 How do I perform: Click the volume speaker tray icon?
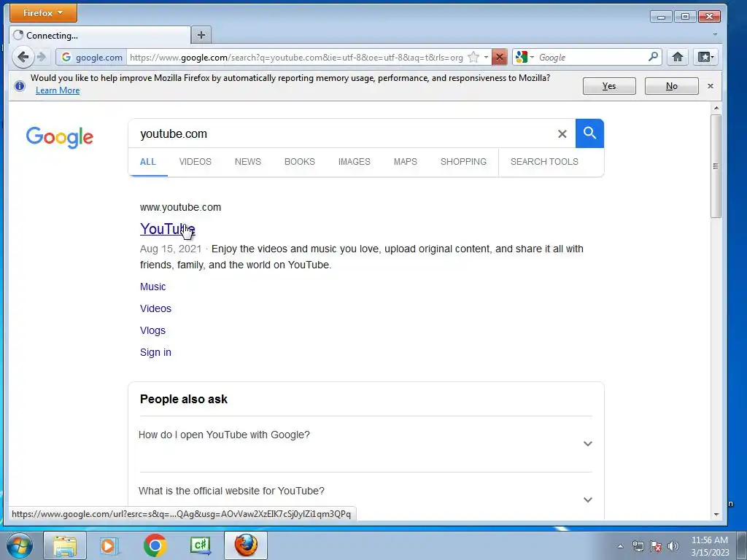pos(673,546)
